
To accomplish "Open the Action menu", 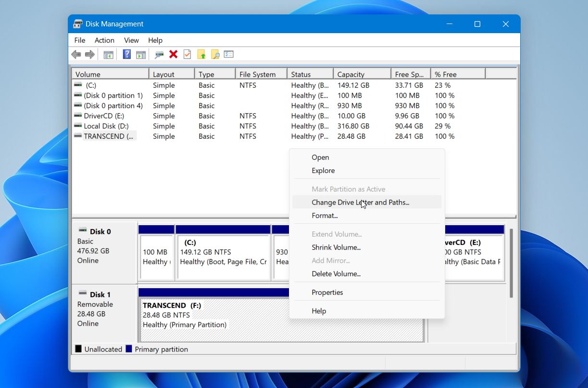I will [104, 40].
